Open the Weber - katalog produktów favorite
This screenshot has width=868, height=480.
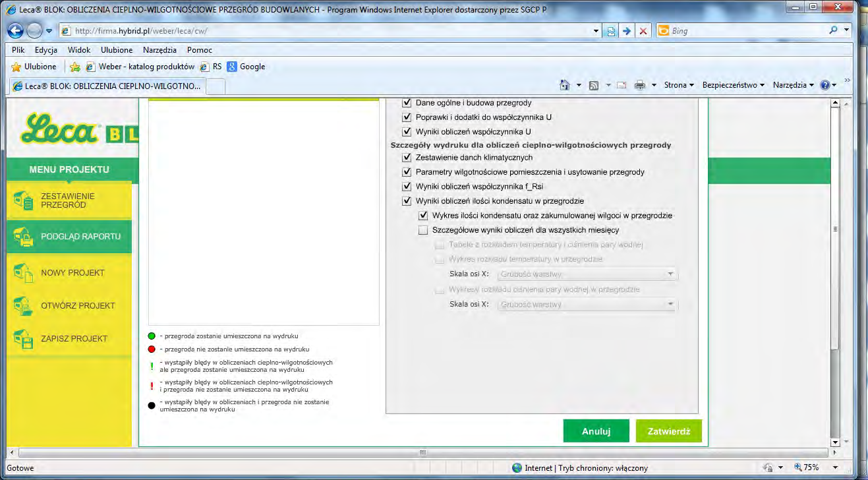(140, 67)
